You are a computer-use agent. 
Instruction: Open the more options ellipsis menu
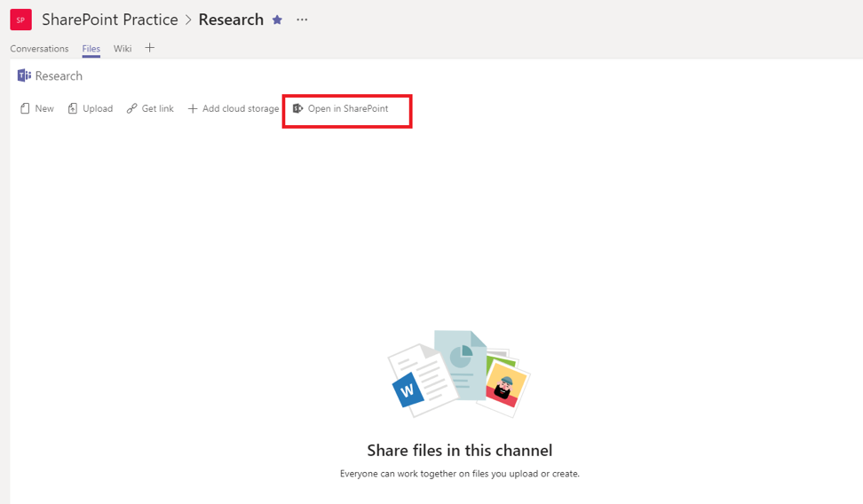click(302, 20)
